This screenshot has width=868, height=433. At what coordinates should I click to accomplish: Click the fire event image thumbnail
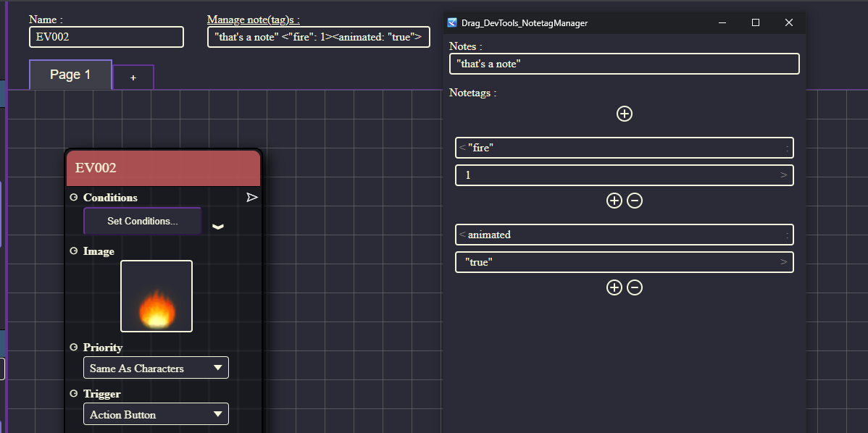tap(157, 296)
